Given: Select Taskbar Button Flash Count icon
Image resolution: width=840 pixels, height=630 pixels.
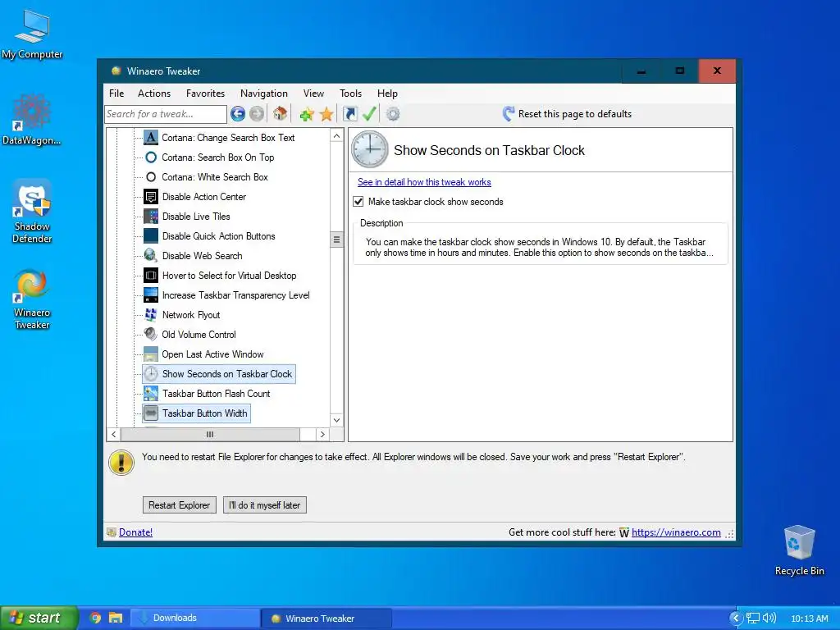Looking at the screenshot, I should pyautogui.click(x=151, y=394).
